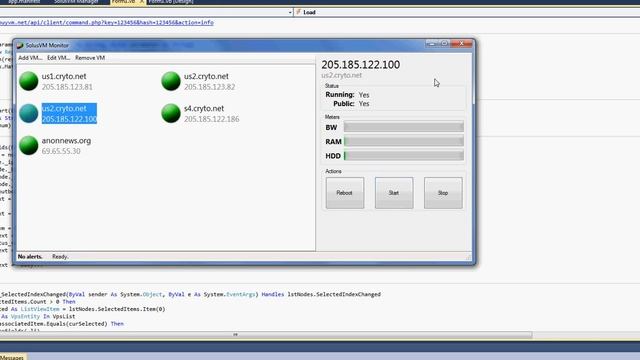Screen dimensions: 640x360
Task: Close the SolusVM Monitor window
Action: [462, 43]
